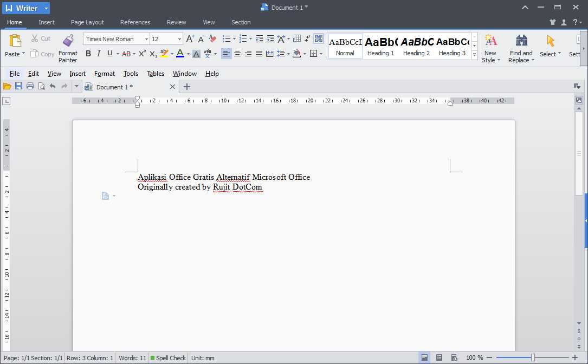The width and height of the screenshot is (588, 364).
Task: Click the Print icon in quick toolbar
Action: (30, 86)
